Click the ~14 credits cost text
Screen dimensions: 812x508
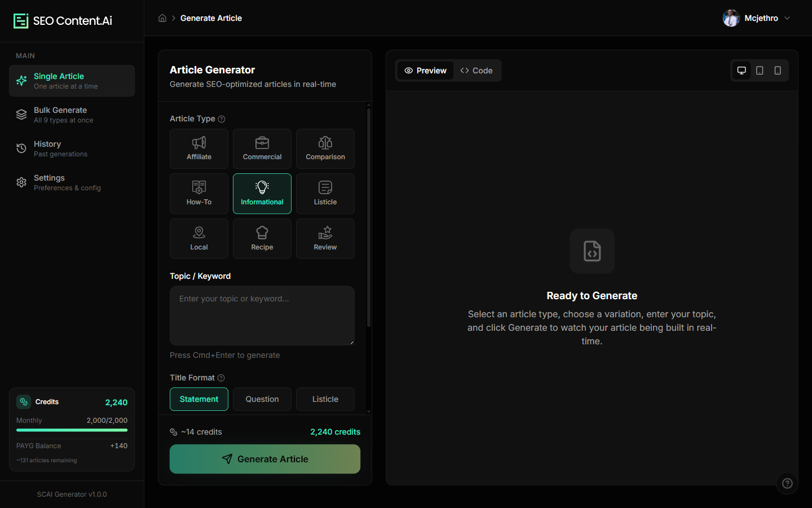(201, 432)
